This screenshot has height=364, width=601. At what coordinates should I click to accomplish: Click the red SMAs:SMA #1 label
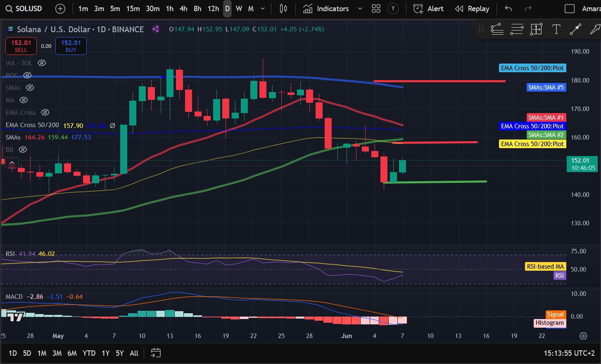click(x=546, y=118)
